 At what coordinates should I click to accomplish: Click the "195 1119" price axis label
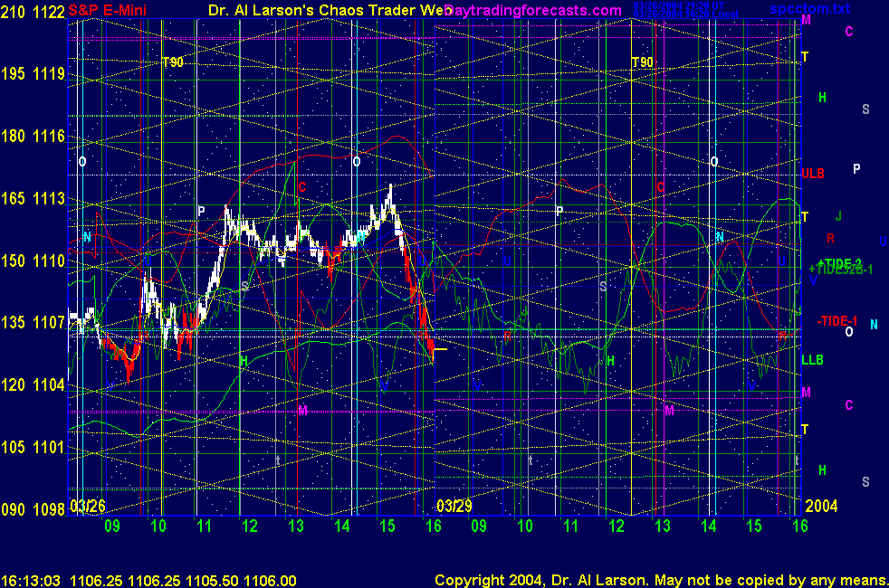coord(33,73)
